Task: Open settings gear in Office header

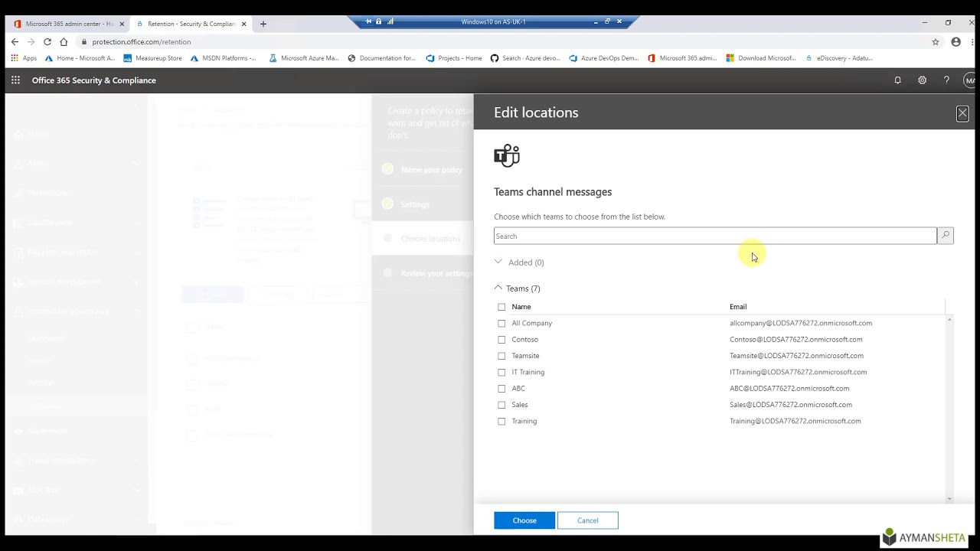Action: pyautogui.click(x=923, y=80)
